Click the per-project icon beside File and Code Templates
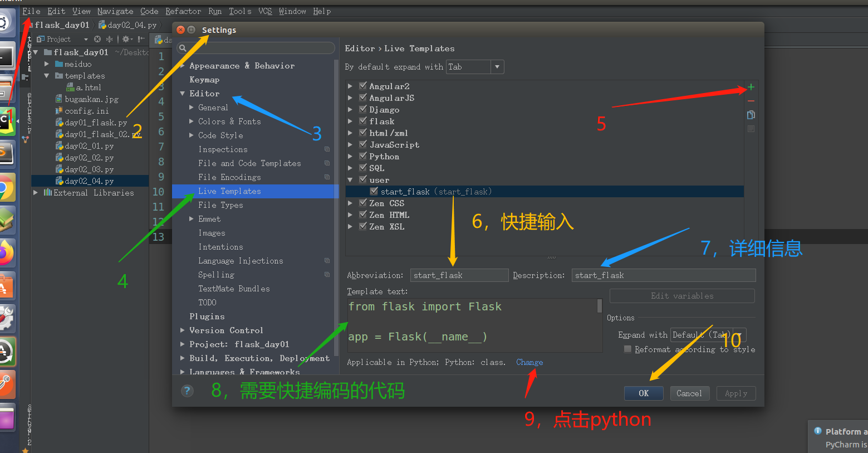 click(x=327, y=163)
